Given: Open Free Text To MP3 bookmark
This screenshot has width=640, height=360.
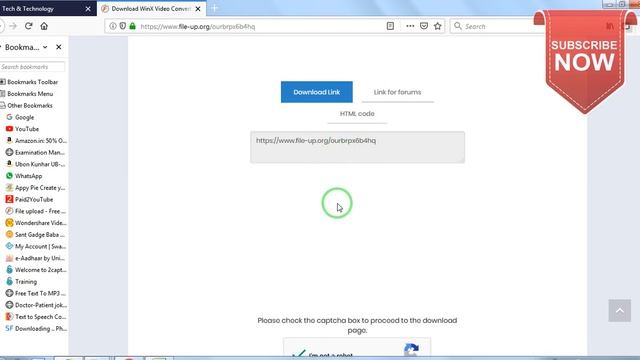Looking at the screenshot, I should tap(36, 293).
